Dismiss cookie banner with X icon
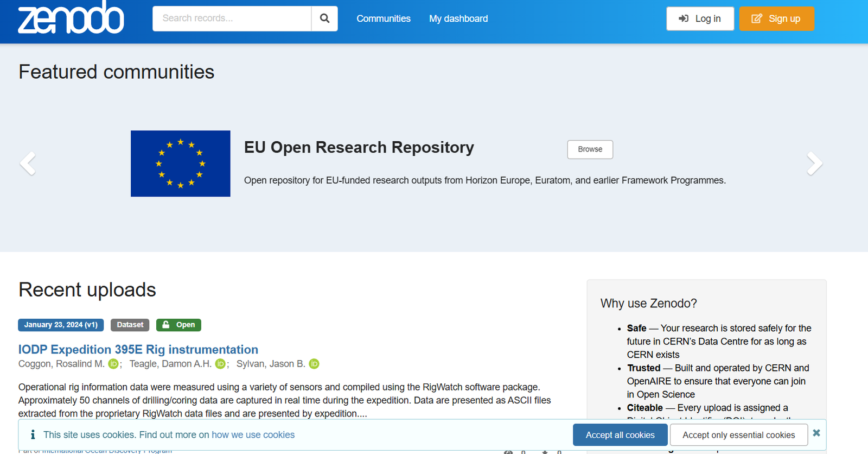This screenshot has height=454, width=868. click(x=816, y=433)
